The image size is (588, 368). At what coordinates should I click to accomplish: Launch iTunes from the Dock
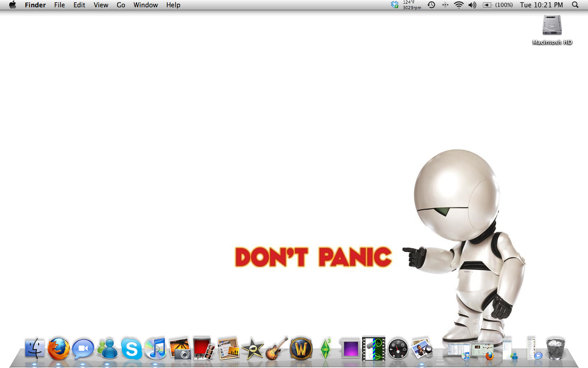pyautogui.click(x=155, y=349)
